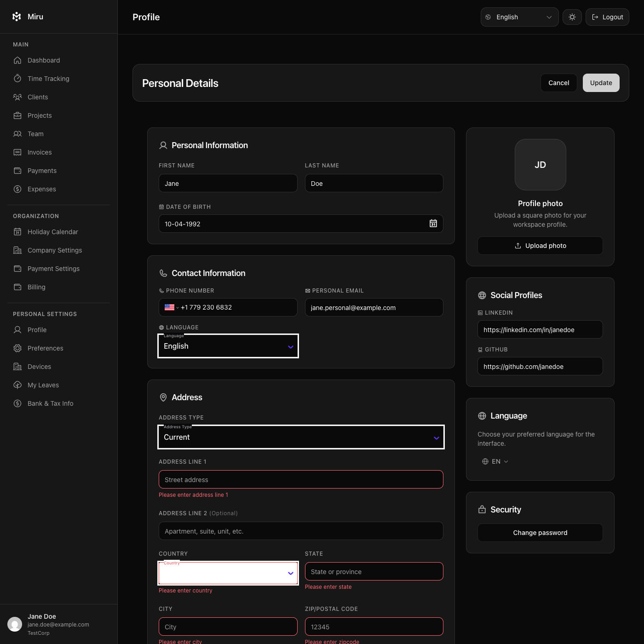Select the Bank & Tax Info icon
Viewport: 644px width, 644px height.
tap(17, 403)
